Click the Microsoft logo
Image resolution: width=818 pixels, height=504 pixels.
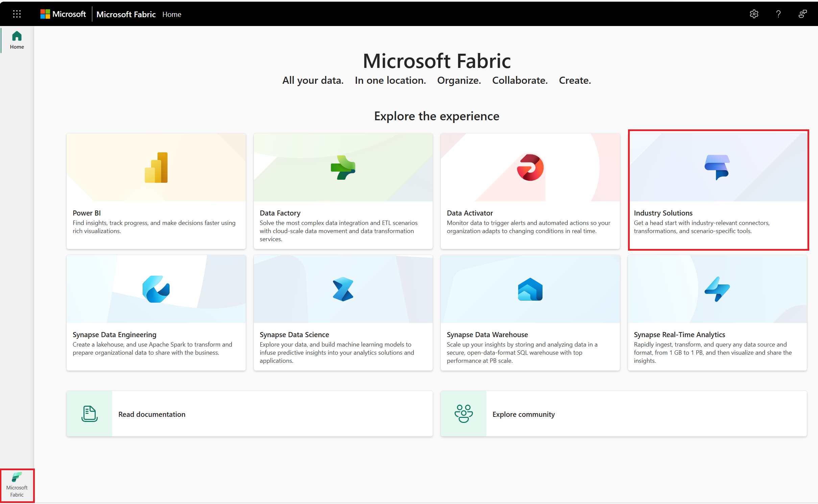click(x=63, y=14)
